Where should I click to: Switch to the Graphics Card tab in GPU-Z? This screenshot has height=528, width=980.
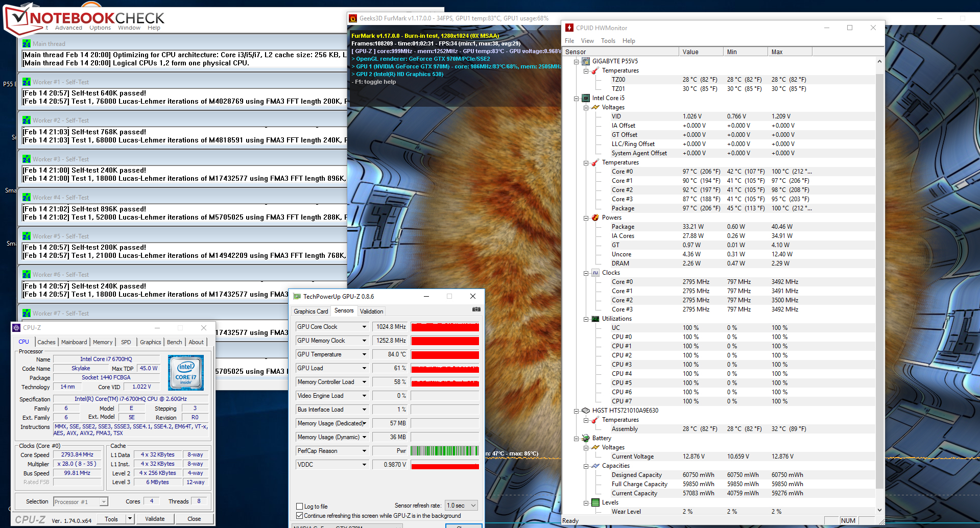tap(311, 311)
